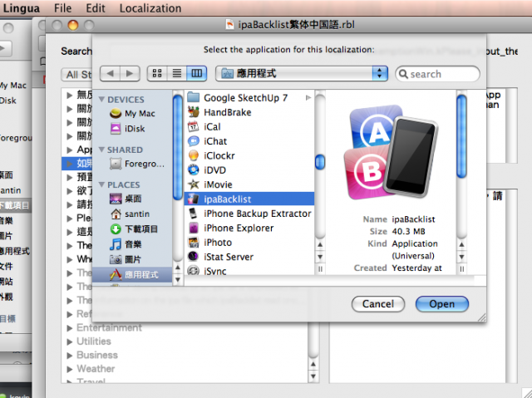Screen dimensions: 532x398
Task: Click scroll up arrow of preview column
Action: tap(461, 244)
